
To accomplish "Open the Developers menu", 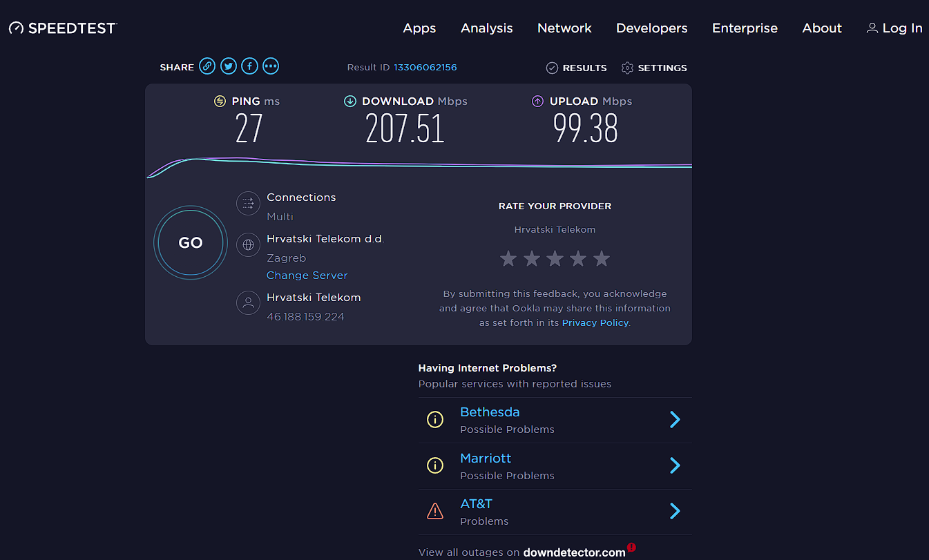I will (651, 28).
